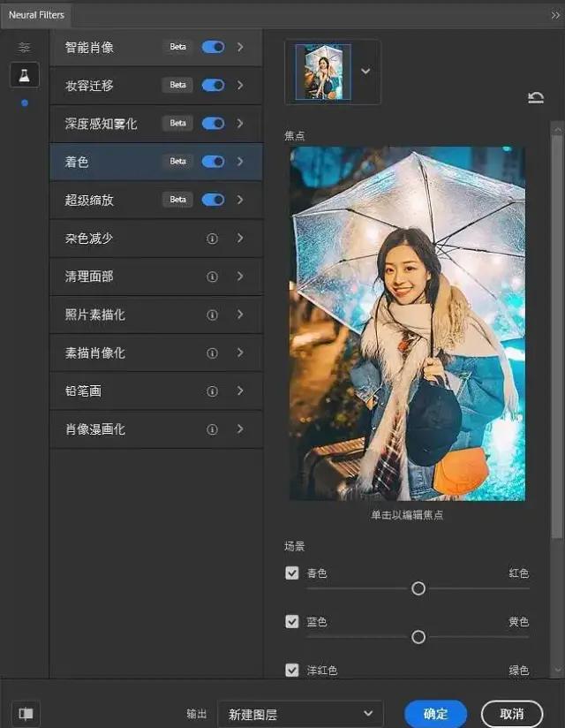This screenshot has height=728, width=565.
Task: Select the 妆容迁移 filter item
Action: click(x=156, y=86)
